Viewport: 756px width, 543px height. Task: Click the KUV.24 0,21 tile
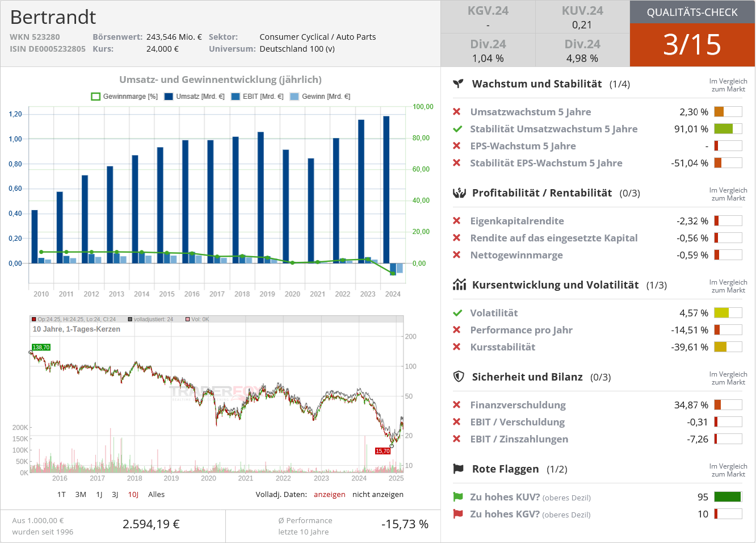(582, 17)
